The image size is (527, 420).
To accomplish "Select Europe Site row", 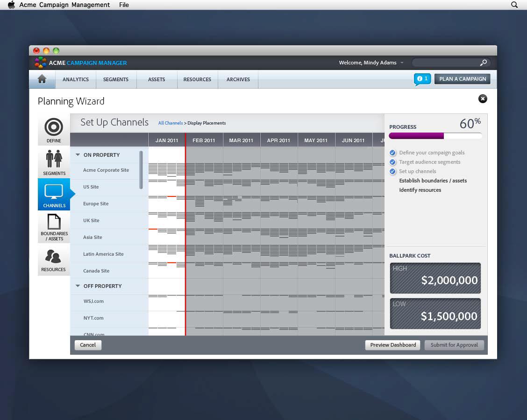I will pos(109,203).
